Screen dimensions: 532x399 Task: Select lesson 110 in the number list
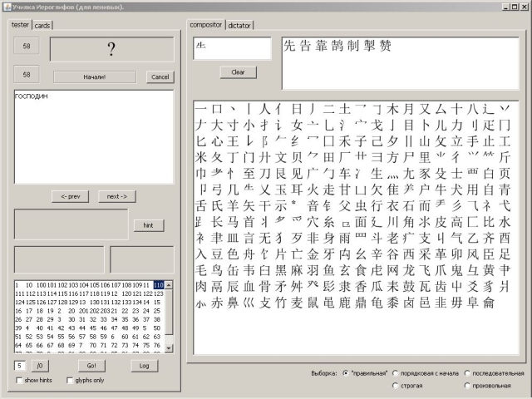[159, 285]
